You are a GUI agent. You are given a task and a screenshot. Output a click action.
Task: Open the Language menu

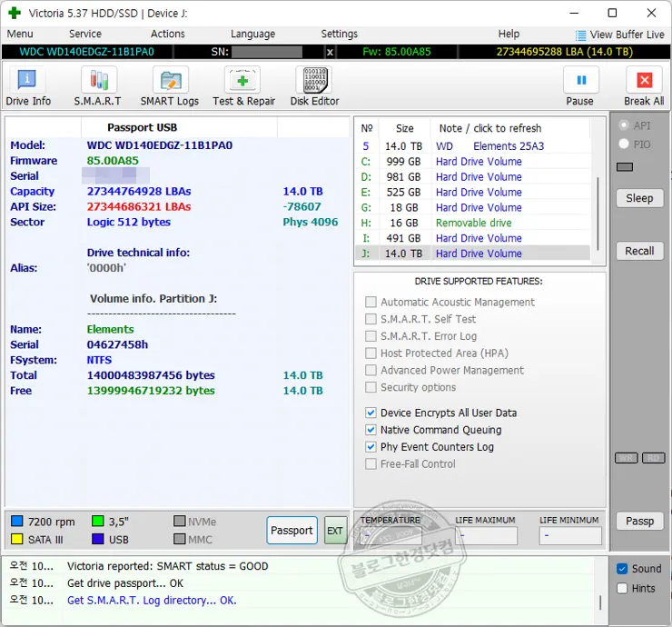pyautogui.click(x=252, y=34)
